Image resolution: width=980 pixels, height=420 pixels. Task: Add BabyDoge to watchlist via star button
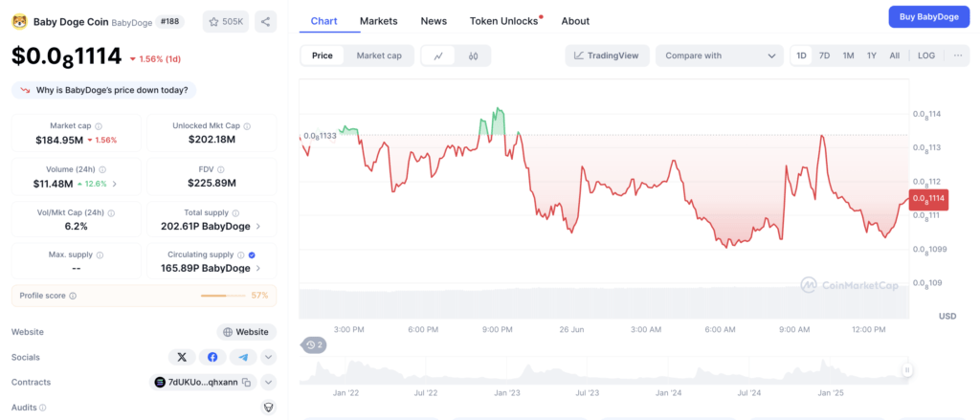pos(226,22)
